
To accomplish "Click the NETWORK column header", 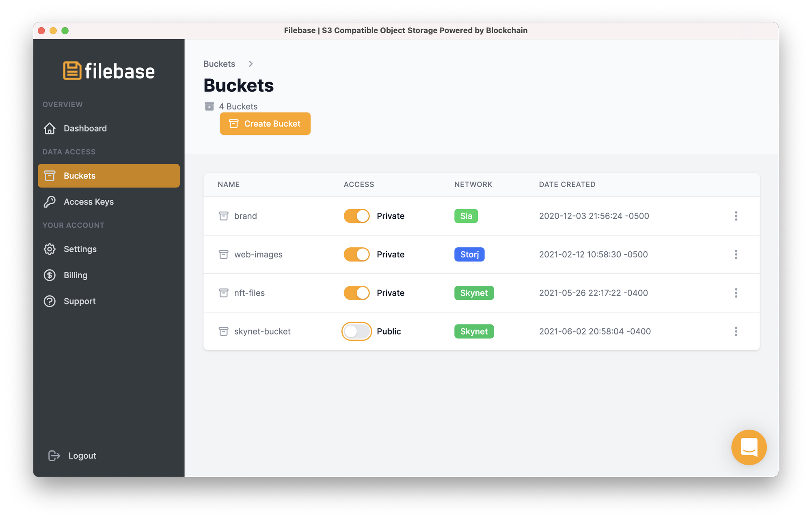I will tap(473, 184).
